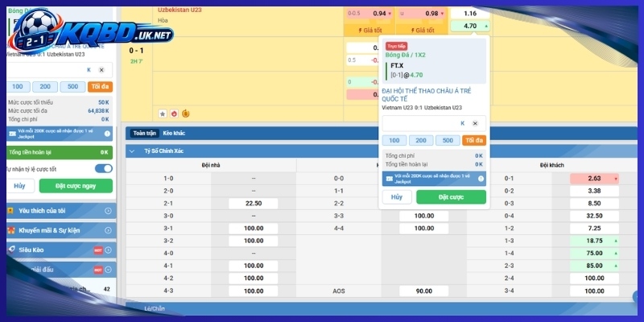Screen dimensions: 644x322
Task: Click the stake input field in popup
Action: pos(434,123)
